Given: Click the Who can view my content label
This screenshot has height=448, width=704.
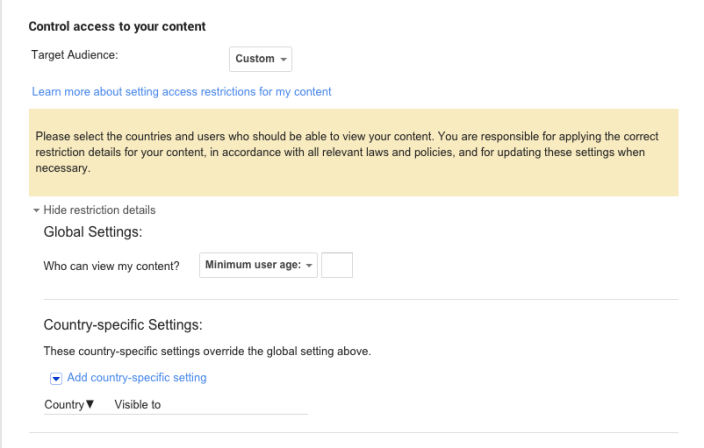Looking at the screenshot, I should point(112,265).
